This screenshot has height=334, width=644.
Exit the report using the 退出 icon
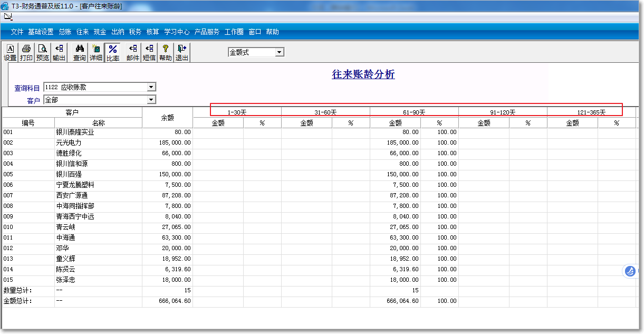point(181,52)
